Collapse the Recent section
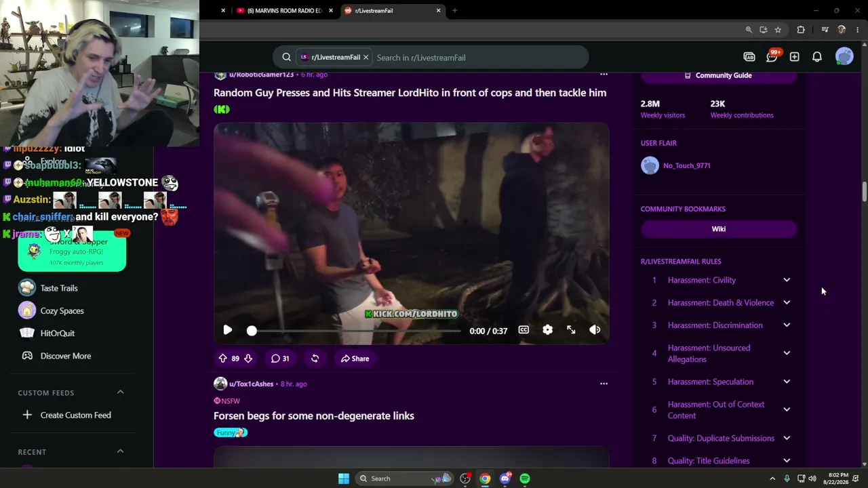 [120, 451]
